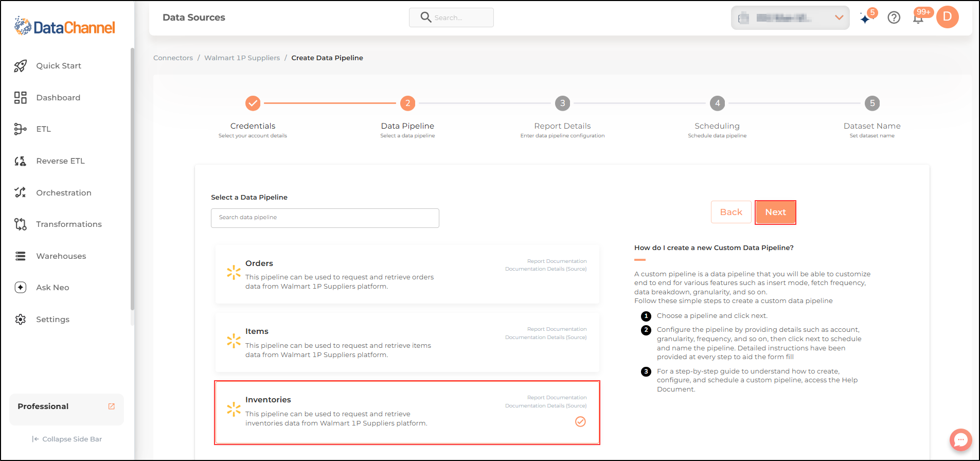Open the notifications bell icon
Screen dimensions: 980x461
918,18
